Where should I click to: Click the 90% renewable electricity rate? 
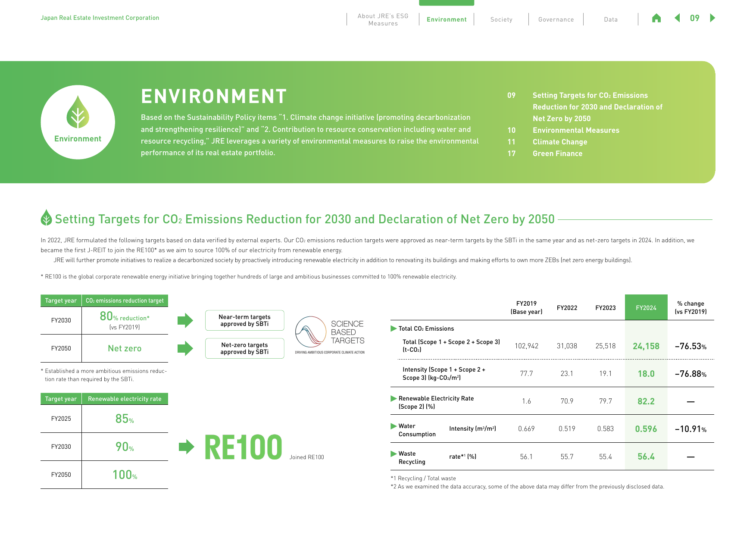125,447
